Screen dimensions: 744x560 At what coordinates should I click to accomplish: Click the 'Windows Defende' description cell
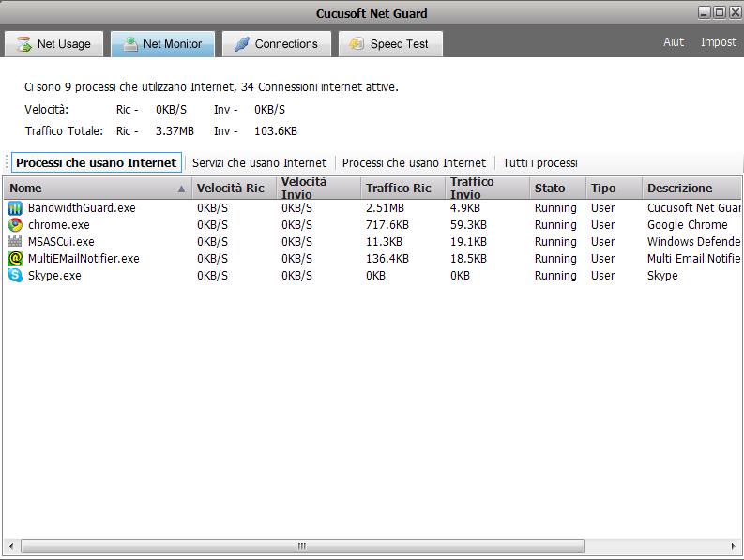point(693,242)
